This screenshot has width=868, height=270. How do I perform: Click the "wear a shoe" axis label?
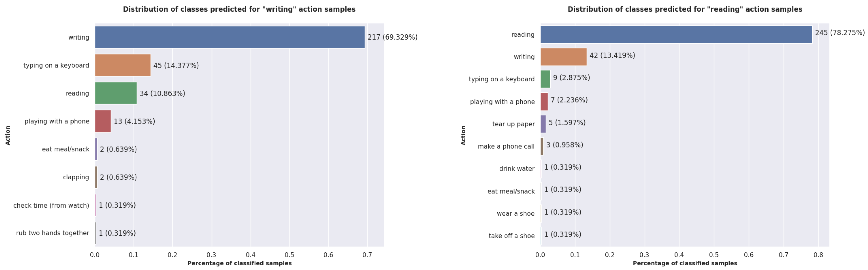point(516,213)
